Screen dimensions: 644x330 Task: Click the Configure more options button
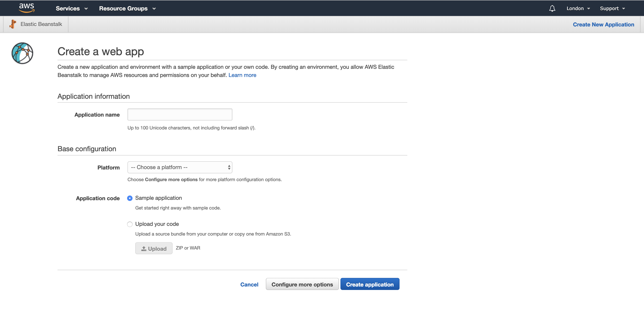tap(302, 284)
